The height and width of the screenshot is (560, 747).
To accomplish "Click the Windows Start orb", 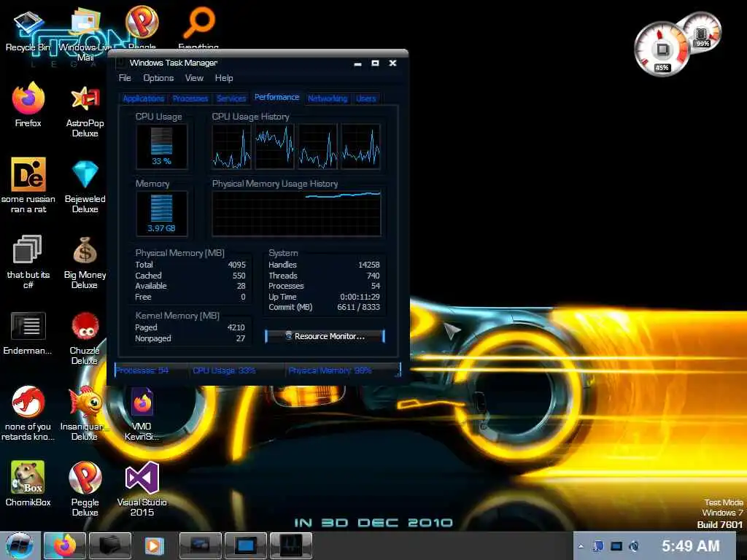I will tap(20, 545).
